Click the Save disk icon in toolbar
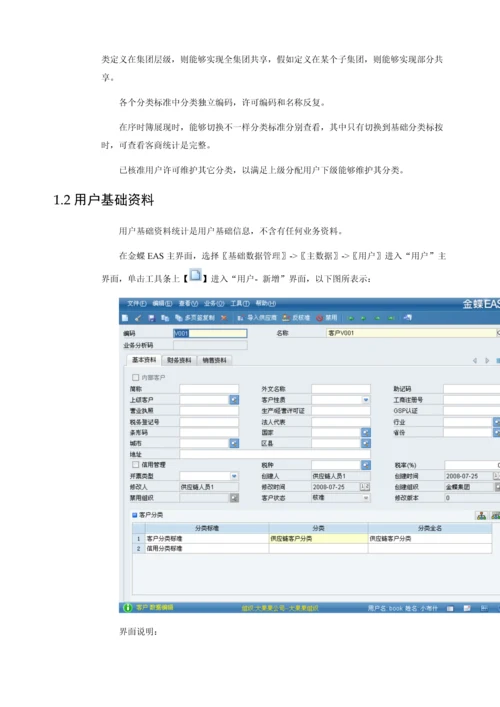500x707 pixels. 151,318
